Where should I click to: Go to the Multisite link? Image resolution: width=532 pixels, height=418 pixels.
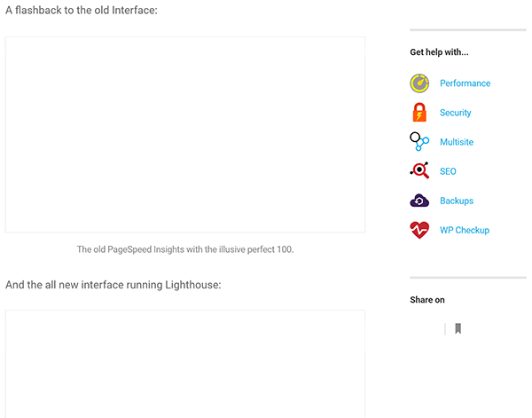click(x=457, y=142)
